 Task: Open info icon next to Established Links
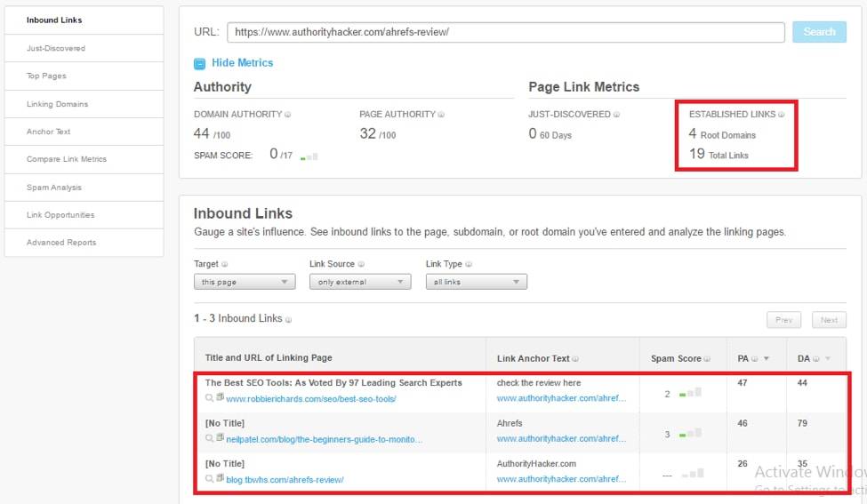click(x=782, y=115)
